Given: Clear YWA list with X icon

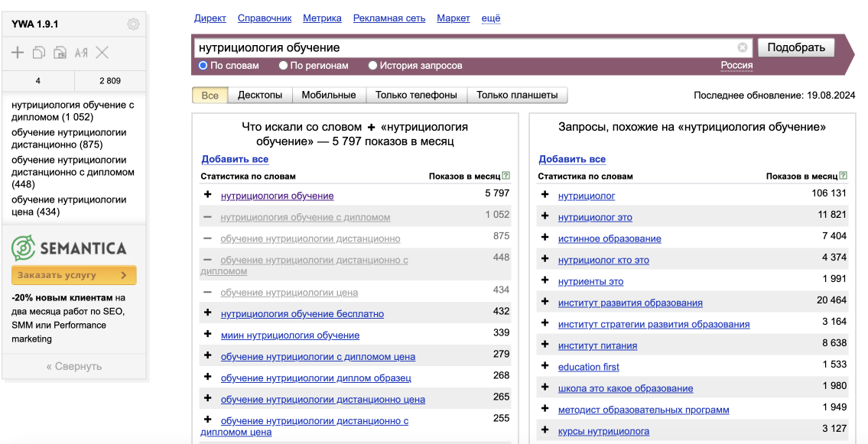Looking at the screenshot, I should tap(102, 53).
